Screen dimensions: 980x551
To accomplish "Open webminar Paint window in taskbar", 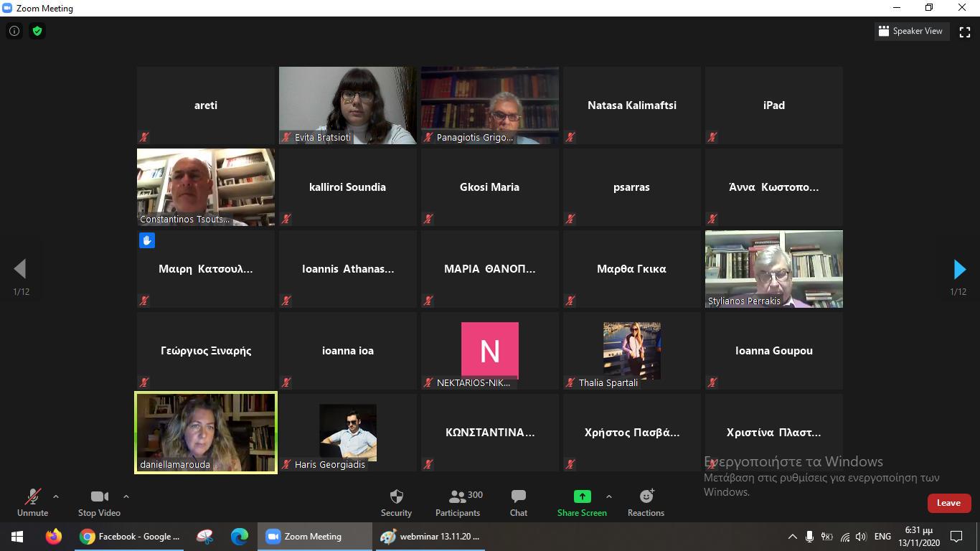I will pos(430,537).
